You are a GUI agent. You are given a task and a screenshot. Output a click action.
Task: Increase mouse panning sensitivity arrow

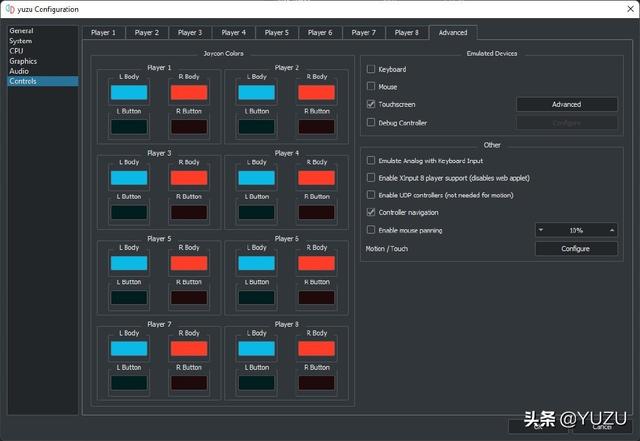point(612,230)
